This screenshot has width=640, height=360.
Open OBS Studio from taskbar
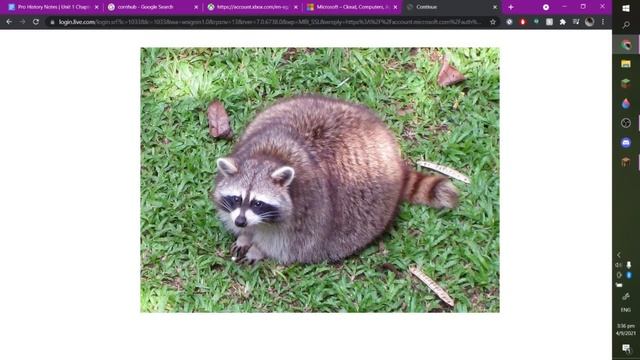pos(626,123)
